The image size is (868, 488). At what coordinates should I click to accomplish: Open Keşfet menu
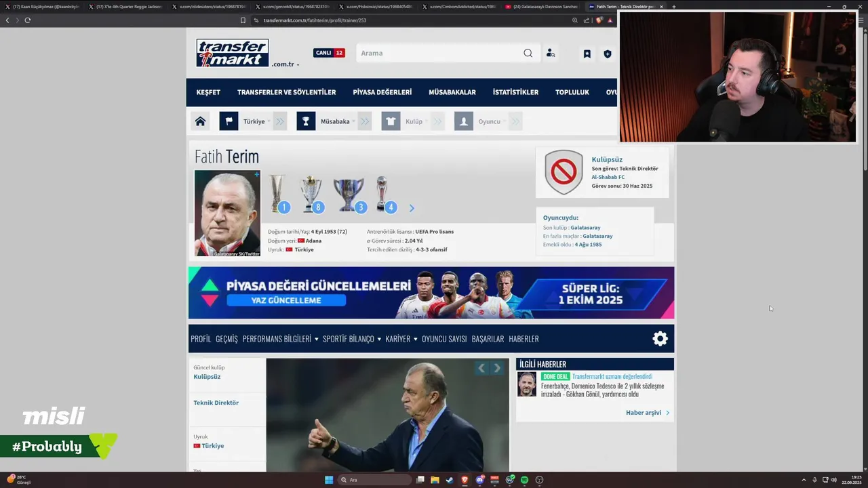pyautogui.click(x=208, y=92)
